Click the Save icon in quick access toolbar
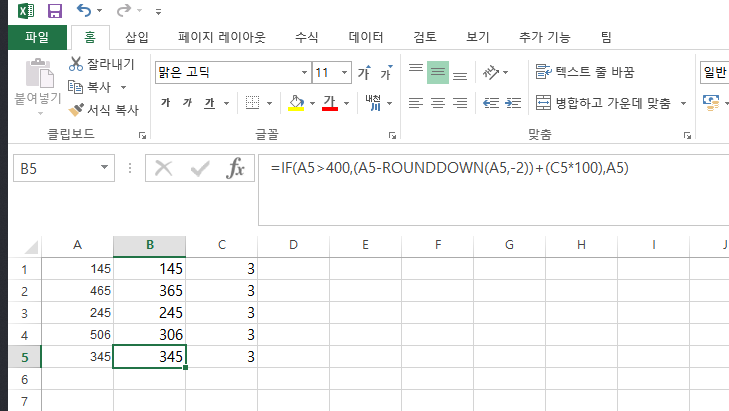729x411 pixels. [54, 12]
